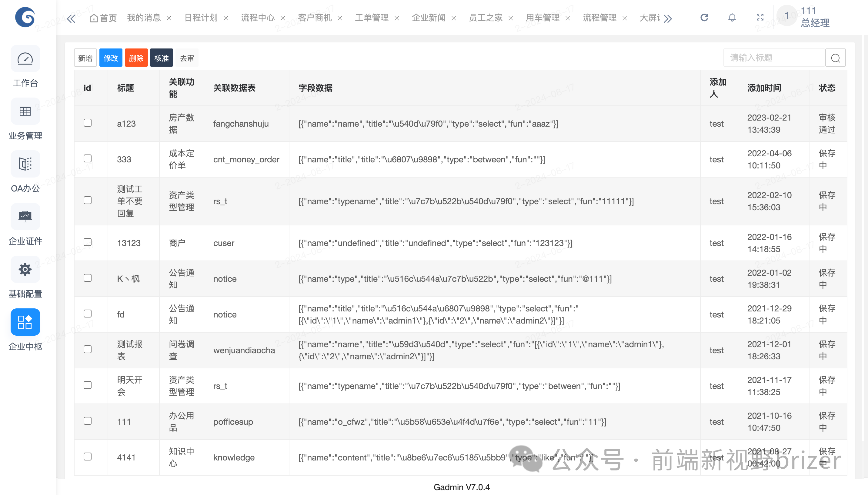This screenshot has height=495, width=868.
Task: Open the 企业证件 presentation icon
Action: point(25,217)
